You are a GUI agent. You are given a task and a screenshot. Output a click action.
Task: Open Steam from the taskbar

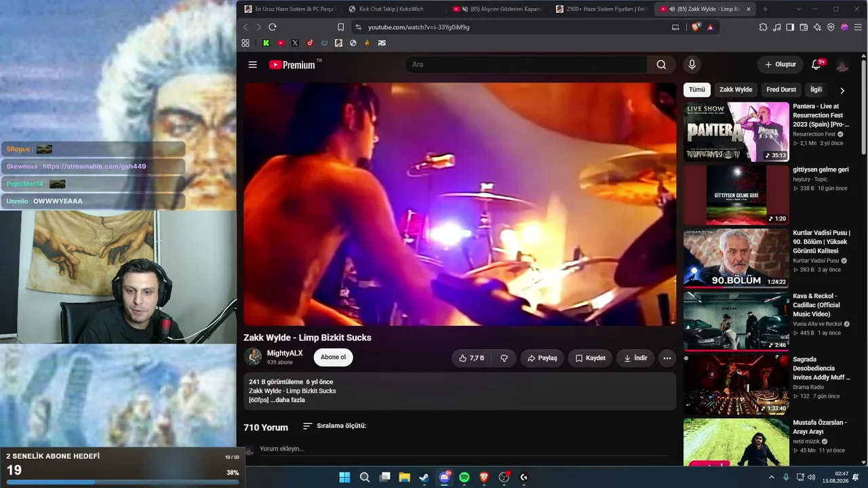424,477
